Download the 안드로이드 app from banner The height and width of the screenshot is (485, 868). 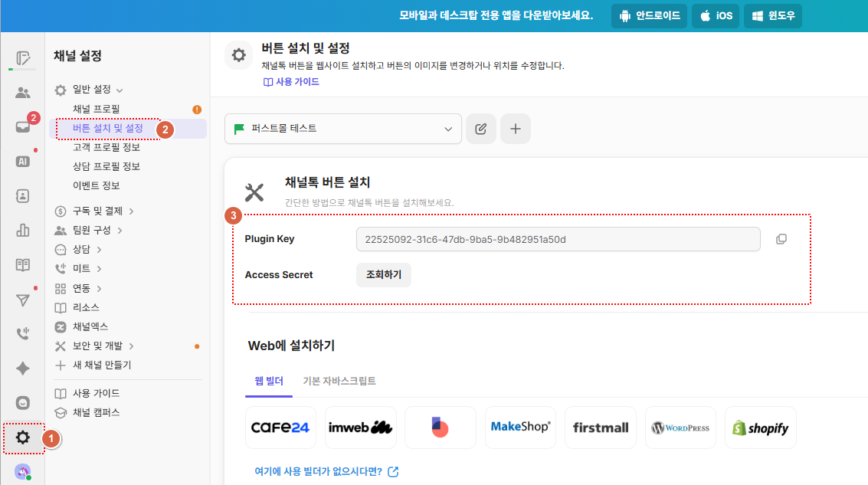(649, 15)
